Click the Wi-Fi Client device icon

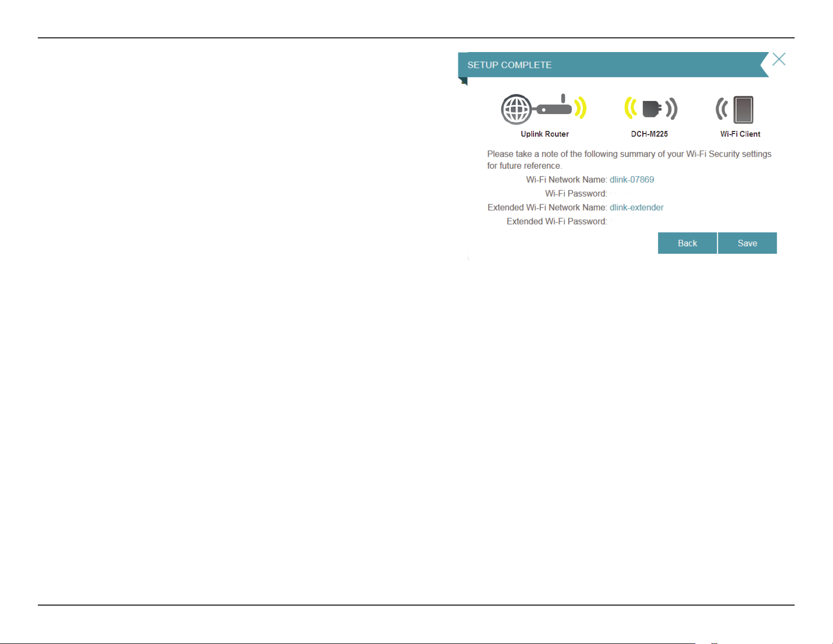(x=735, y=109)
